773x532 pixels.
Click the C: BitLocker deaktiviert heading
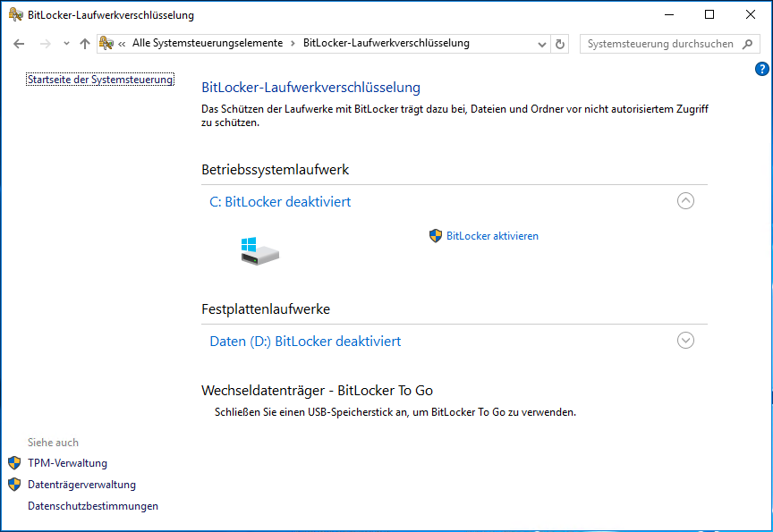(x=280, y=201)
